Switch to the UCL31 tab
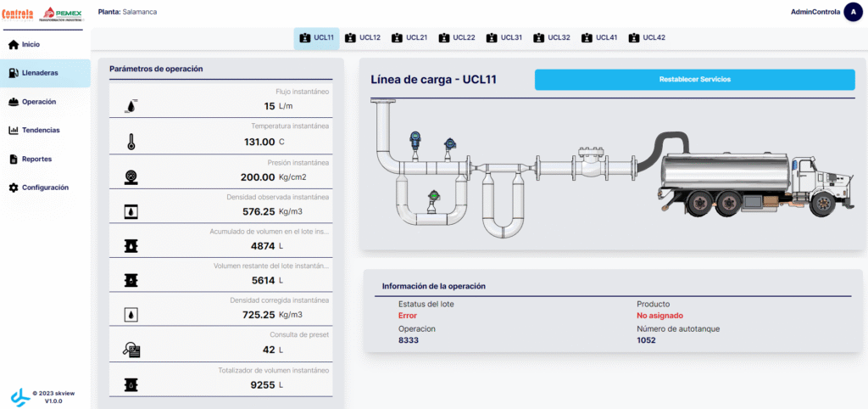Viewport: 868px width, 409px height. click(504, 38)
